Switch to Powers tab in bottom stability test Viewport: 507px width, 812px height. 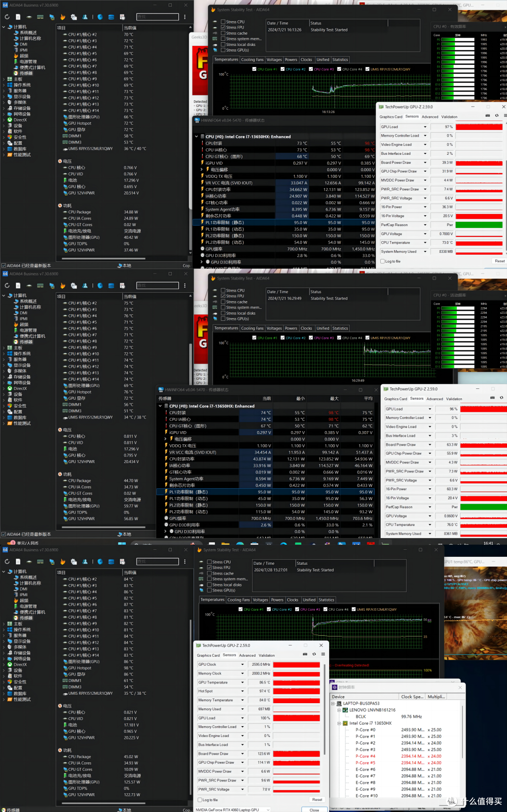pyautogui.click(x=277, y=600)
